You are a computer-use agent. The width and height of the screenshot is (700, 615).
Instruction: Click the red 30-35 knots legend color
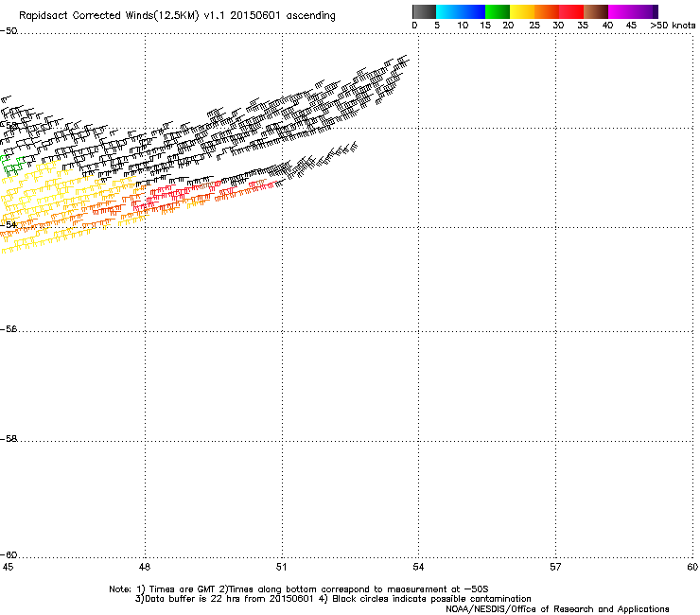coord(571,11)
